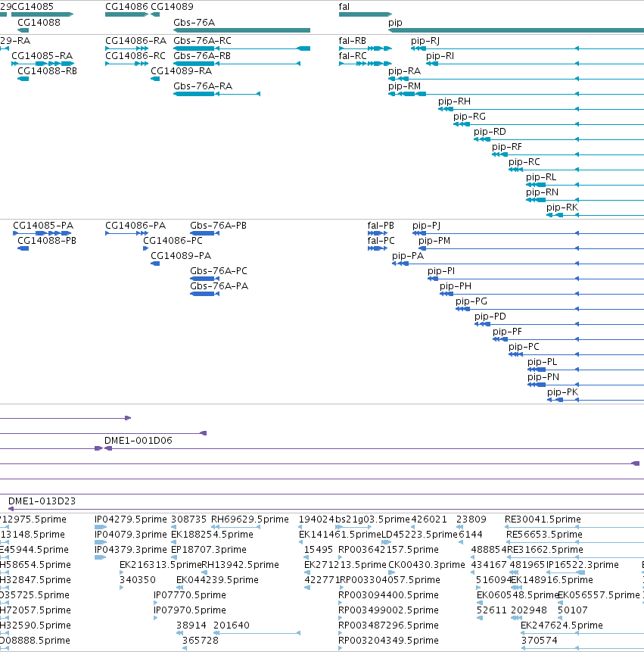This screenshot has height=652, width=644.
Task: Select transcript Gbs-76A-RA
Action: click(x=217, y=94)
